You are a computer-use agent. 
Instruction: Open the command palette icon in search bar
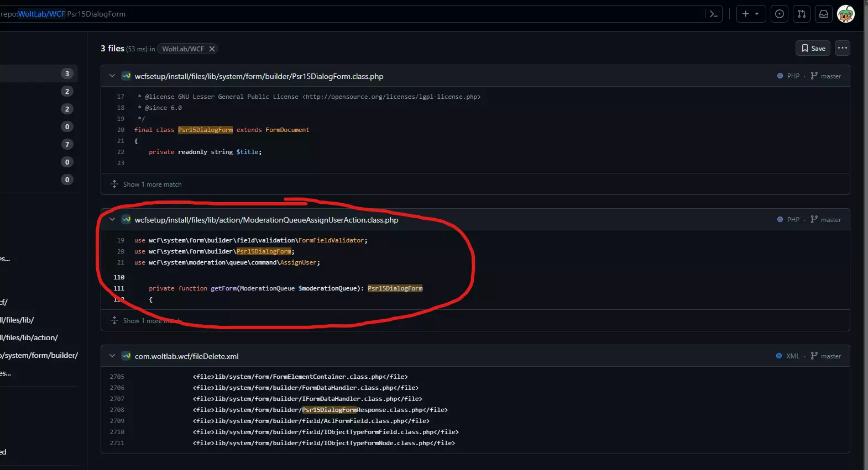(x=714, y=14)
